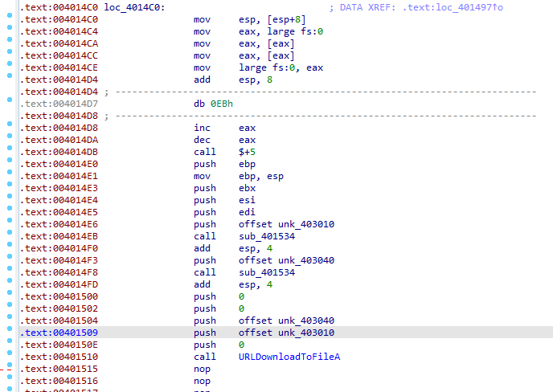Open sub_401534 from the call at 004014F8
Viewport: 553px width, 392px height.
point(267,272)
